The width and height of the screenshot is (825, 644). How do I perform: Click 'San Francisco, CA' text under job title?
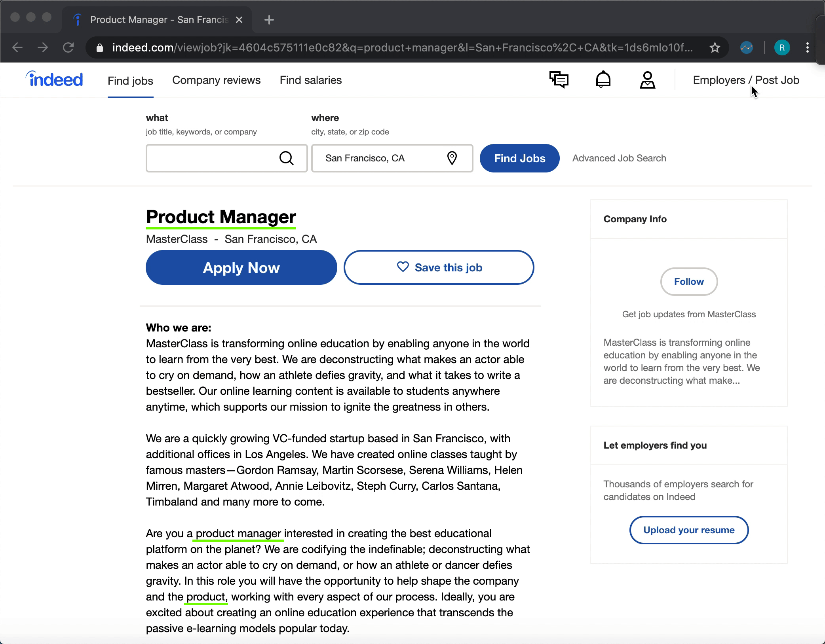tap(271, 239)
